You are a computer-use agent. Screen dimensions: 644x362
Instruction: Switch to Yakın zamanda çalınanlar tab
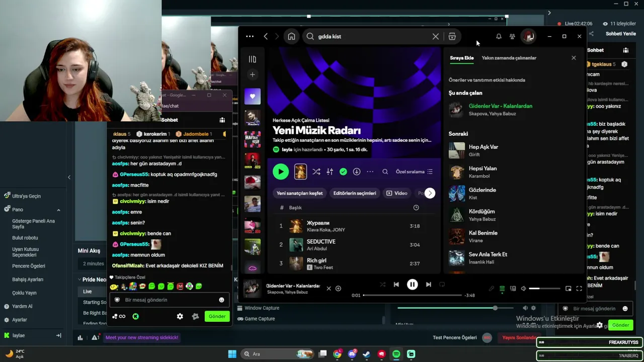click(509, 58)
